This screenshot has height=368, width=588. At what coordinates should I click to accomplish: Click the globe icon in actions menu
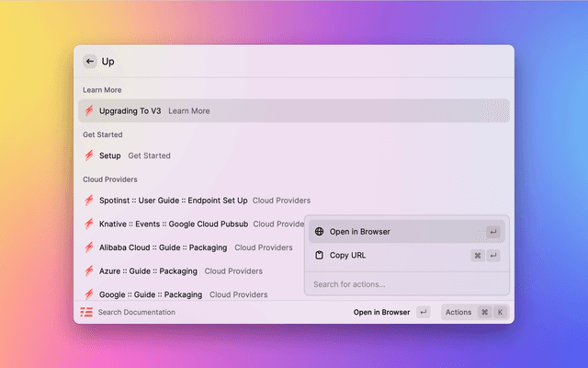coord(319,232)
